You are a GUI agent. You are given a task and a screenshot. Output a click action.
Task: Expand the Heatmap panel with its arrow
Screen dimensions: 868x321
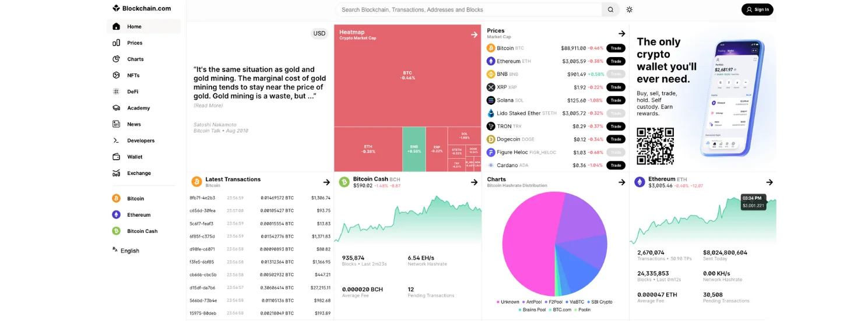coord(474,34)
